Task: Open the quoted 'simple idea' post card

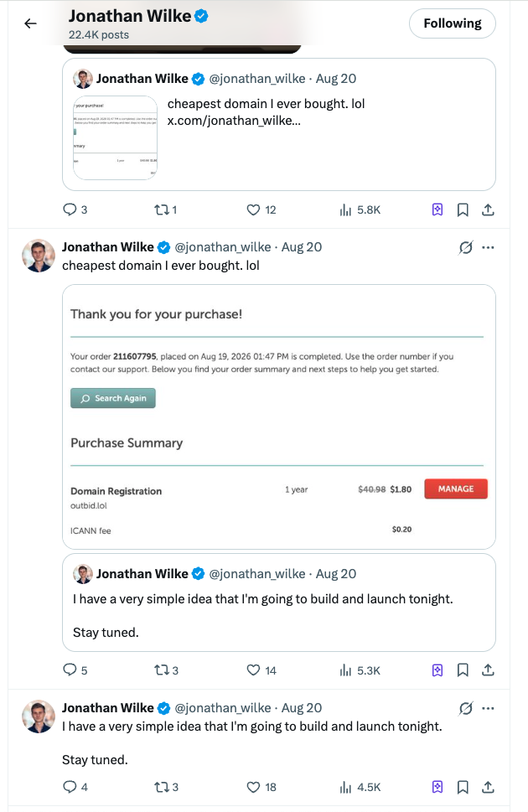Action: [279, 603]
